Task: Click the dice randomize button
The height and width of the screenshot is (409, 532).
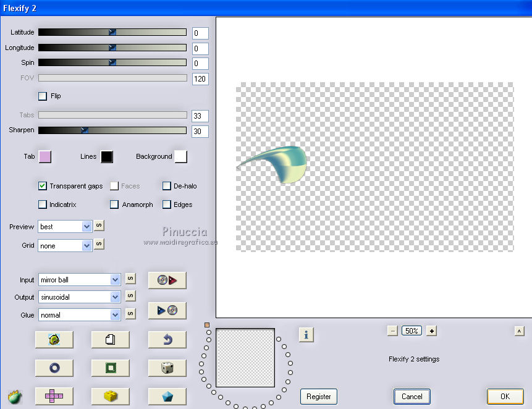Action: click(167, 368)
